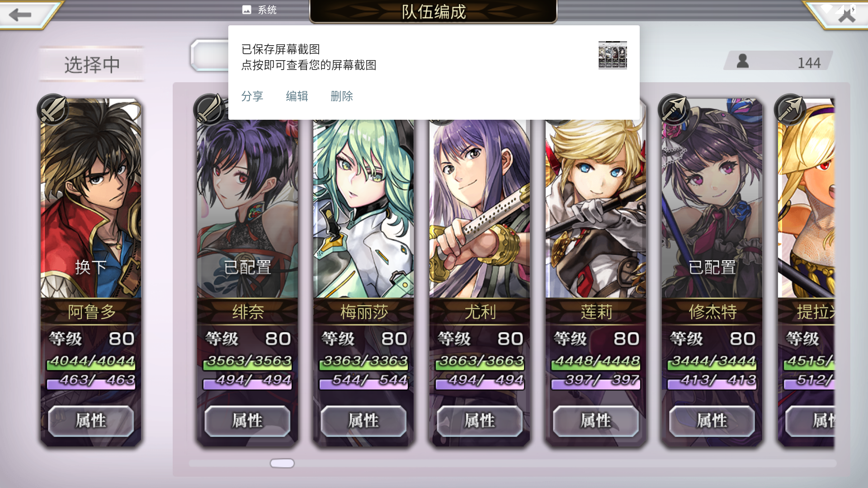Open 属性 for 莲莉
Viewport: 868px width, 488px height.
(596, 421)
